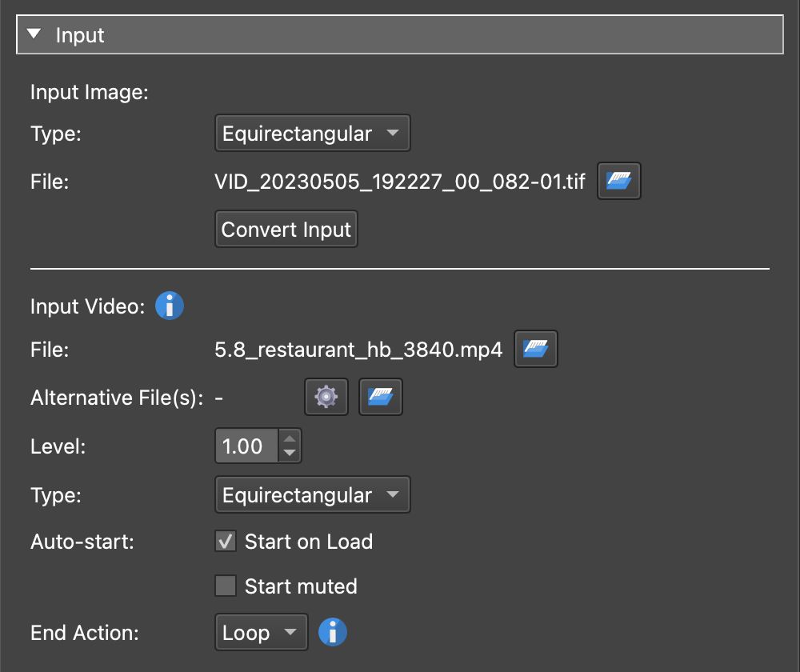Collapse the Input section with its triangle

pos(34,34)
